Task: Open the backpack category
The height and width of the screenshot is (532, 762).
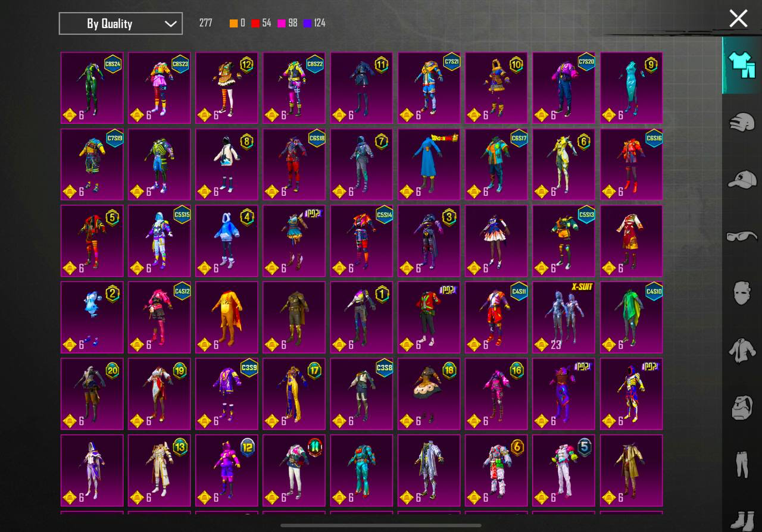Action: click(742, 408)
